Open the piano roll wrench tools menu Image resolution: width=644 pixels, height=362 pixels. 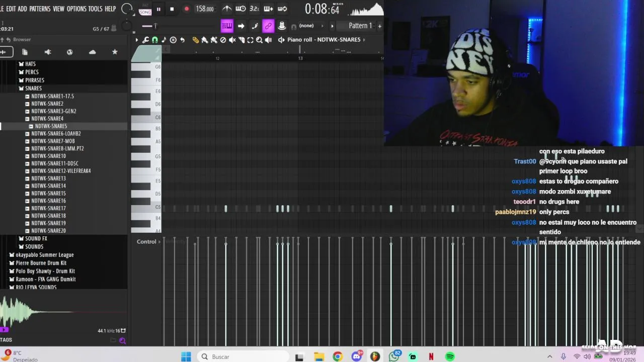145,40
